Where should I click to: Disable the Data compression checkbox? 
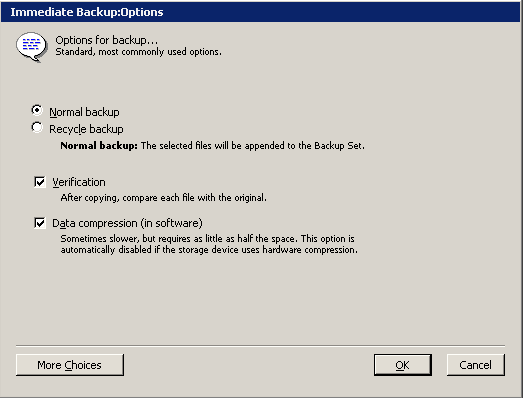(x=40, y=223)
